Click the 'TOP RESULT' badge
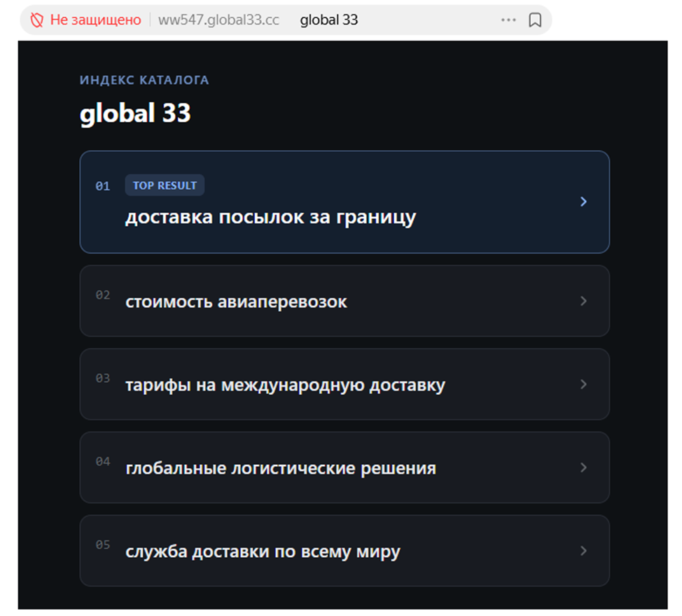This screenshot has height=616, width=682. (x=165, y=185)
